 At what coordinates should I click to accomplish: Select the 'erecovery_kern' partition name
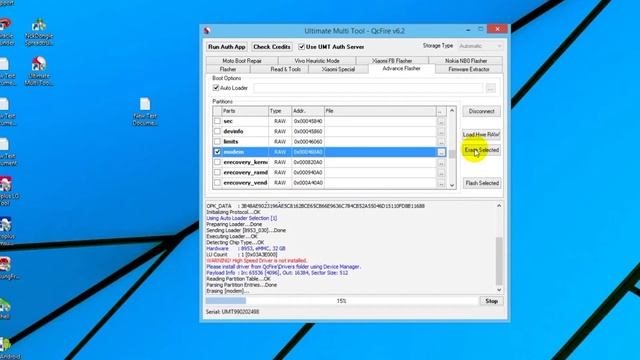click(245, 162)
